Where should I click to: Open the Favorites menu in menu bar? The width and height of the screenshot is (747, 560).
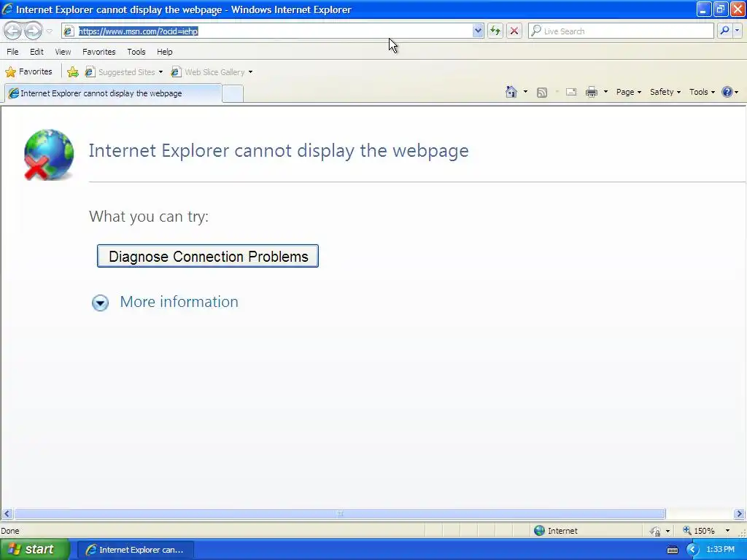tap(99, 52)
